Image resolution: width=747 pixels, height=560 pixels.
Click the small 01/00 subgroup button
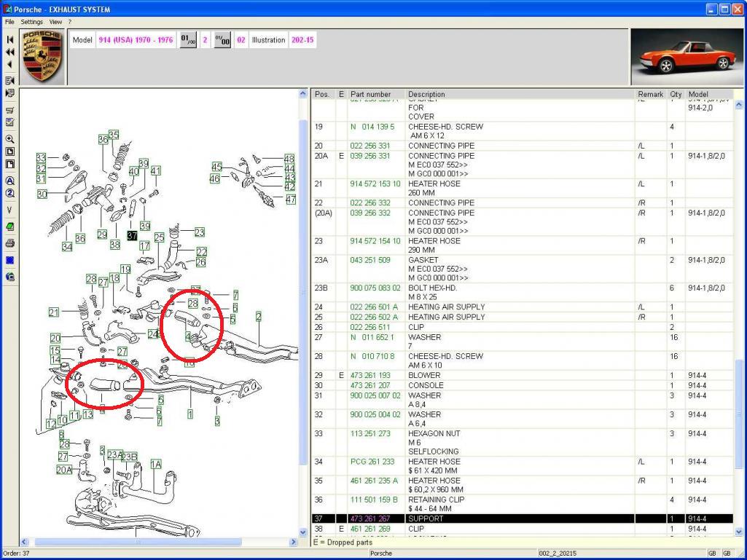click(x=222, y=40)
